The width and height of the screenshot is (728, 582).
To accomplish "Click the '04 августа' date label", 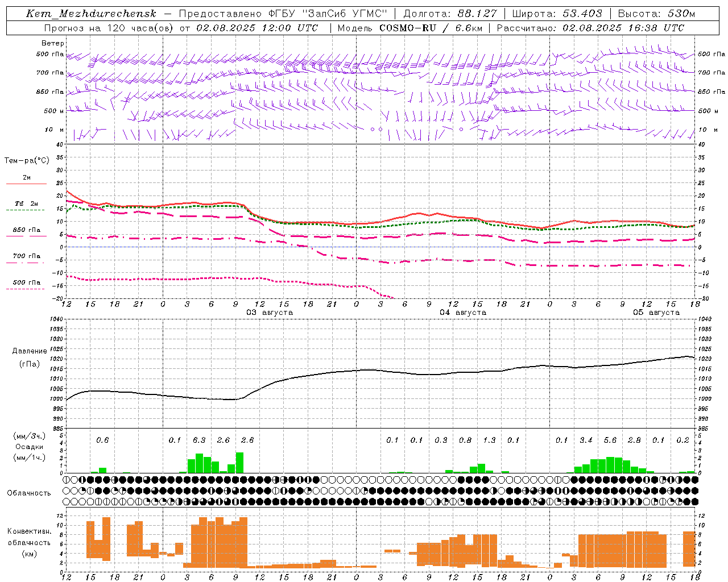I will (x=463, y=313).
